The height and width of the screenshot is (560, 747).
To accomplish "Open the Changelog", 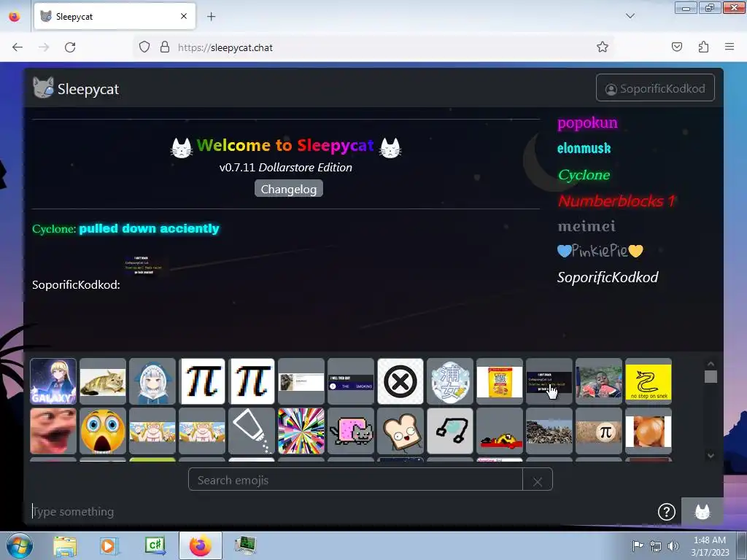I will click(x=289, y=189).
